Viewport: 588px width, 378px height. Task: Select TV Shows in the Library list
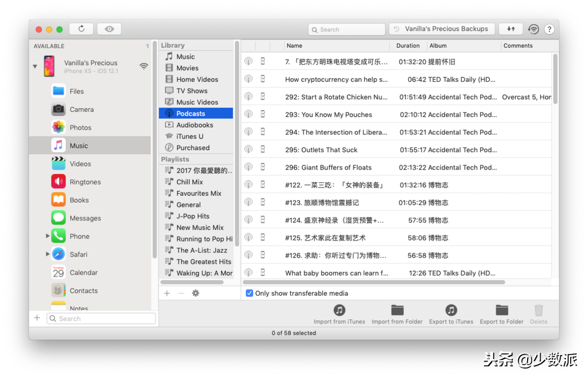pos(196,91)
